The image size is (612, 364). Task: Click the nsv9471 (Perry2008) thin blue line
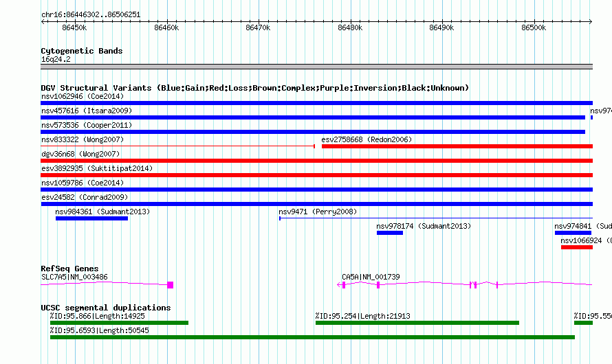coord(436,218)
